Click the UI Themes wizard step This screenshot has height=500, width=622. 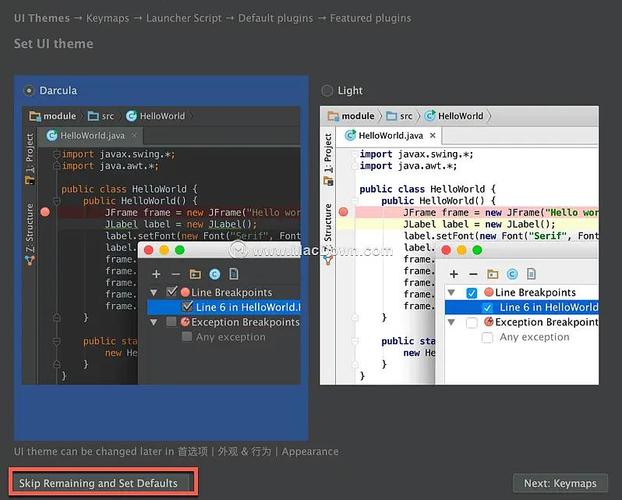[42, 18]
